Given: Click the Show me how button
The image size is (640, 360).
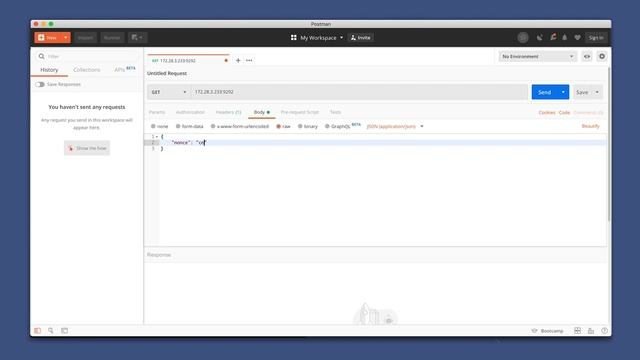Looking at the screenshot, I should pos(87,148).
